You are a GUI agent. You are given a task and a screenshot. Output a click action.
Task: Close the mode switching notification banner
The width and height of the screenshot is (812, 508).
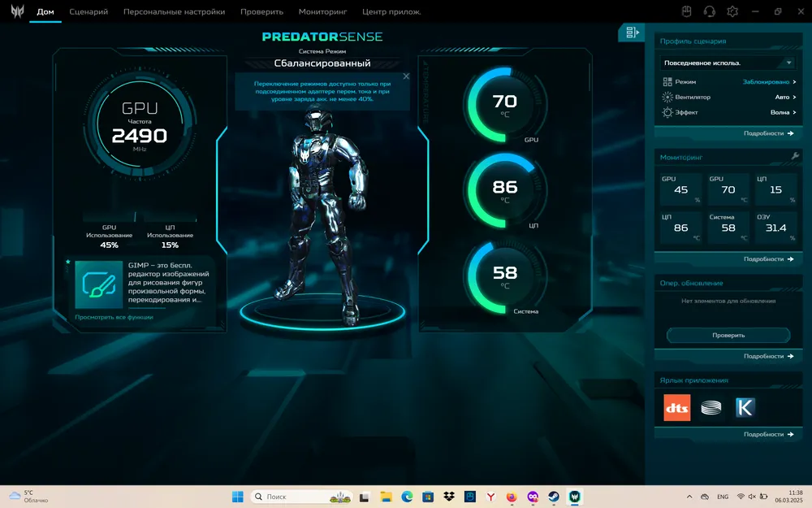[x=406, y=76]
